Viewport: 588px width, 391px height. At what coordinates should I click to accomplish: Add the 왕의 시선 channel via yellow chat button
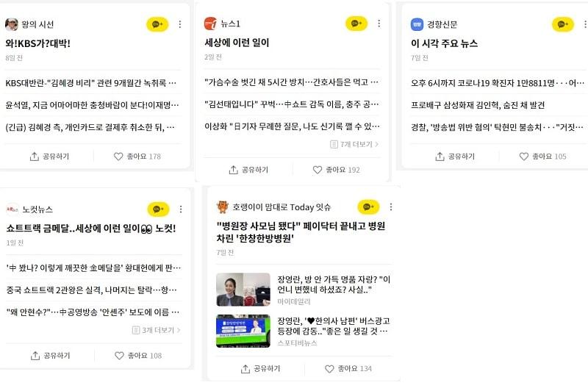(x=157, y=24)
